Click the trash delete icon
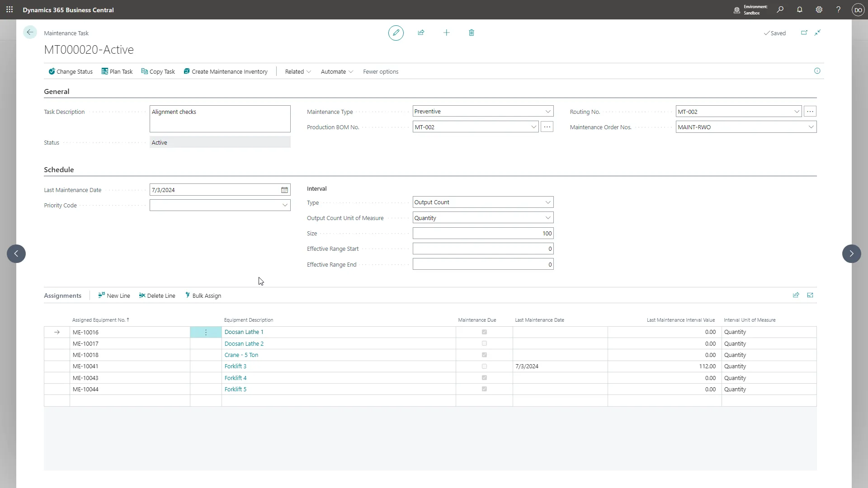The height and width of the screenshot is (488, 868). click(472, 33)
